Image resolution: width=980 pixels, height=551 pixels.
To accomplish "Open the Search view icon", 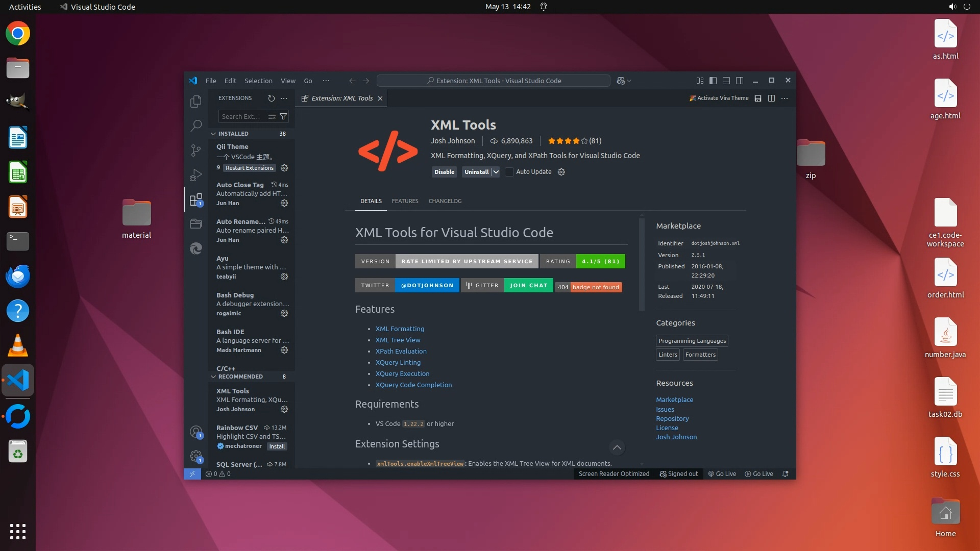I will click(195, 126).
